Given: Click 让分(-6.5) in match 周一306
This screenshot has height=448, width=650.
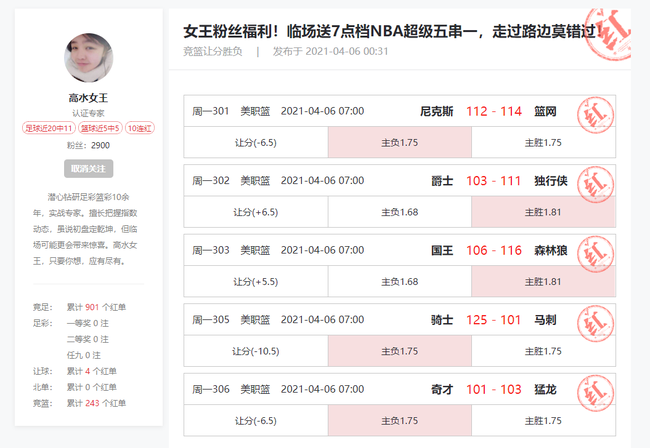Looking at the screenshot, I should [256, 421].
